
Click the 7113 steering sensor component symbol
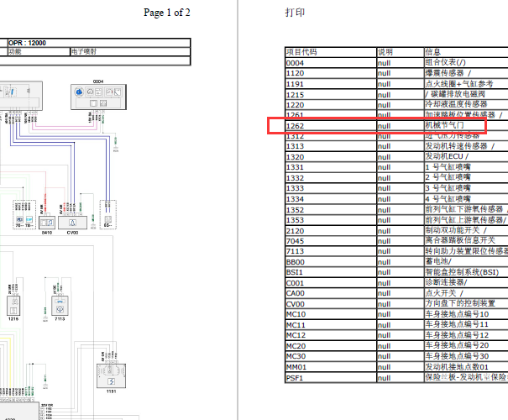coord(59,305)
